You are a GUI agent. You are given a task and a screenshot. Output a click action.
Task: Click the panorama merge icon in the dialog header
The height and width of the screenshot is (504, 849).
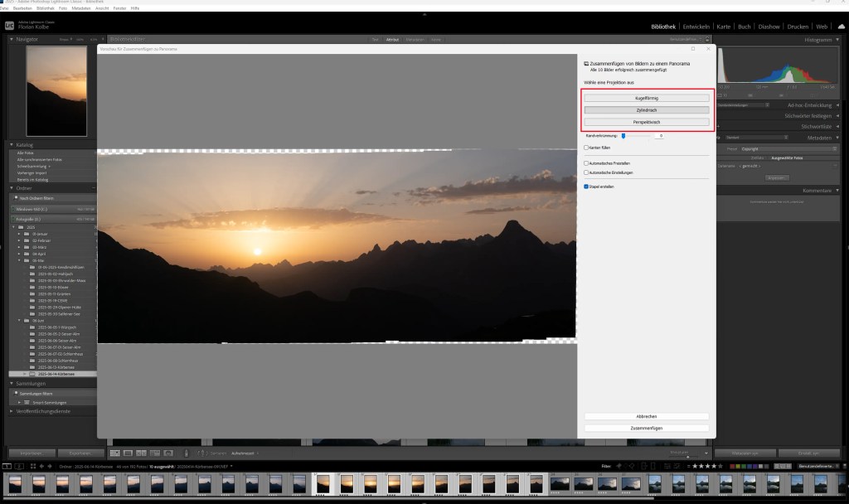point(585,63)
